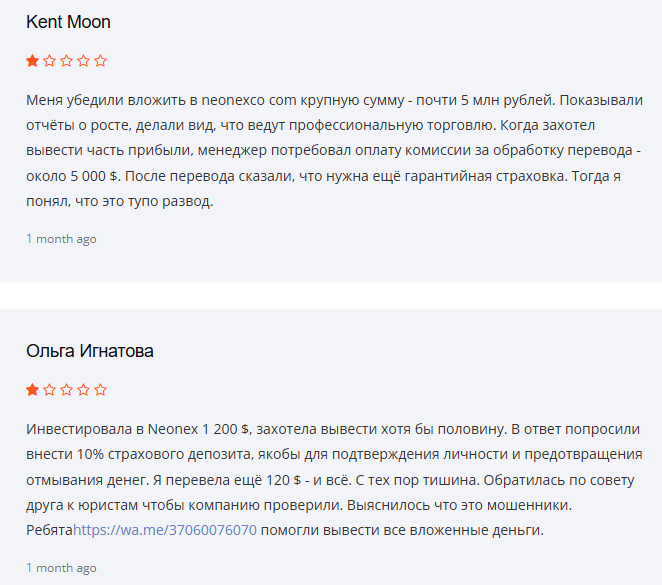Click the white divider between the two reviews
This screenshot has width=662, height=585.
(331, 296)
